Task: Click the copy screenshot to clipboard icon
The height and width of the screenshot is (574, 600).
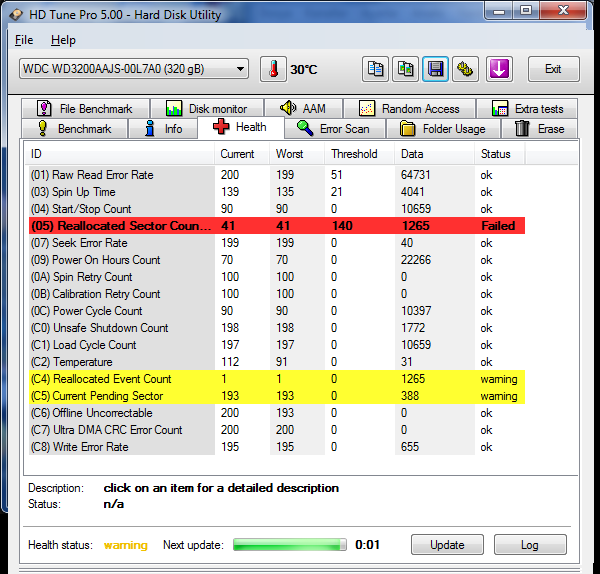Action: [x=406, y=69]
